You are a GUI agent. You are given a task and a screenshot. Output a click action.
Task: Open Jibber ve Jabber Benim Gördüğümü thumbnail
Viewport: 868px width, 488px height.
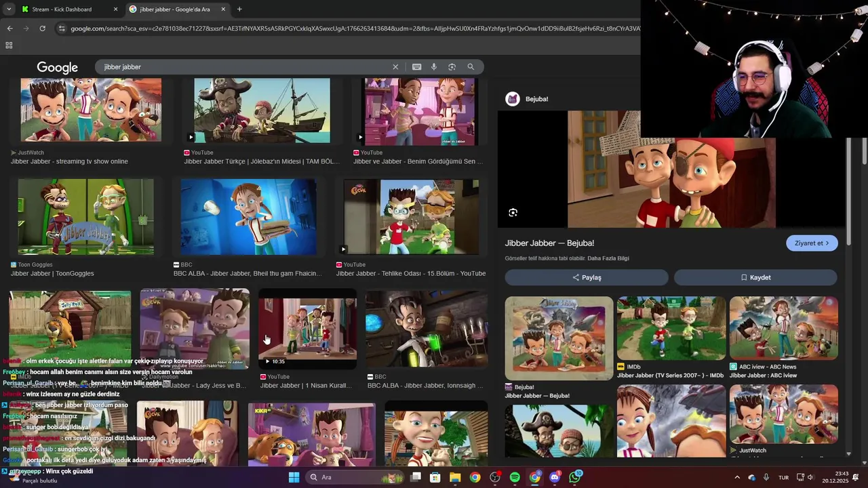(x=420, y=111)
